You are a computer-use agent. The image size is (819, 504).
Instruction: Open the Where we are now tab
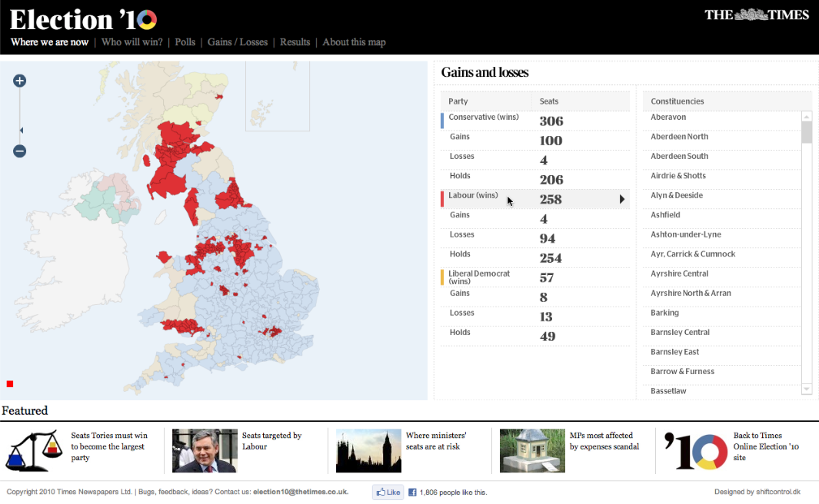click(x=50, y=42)
